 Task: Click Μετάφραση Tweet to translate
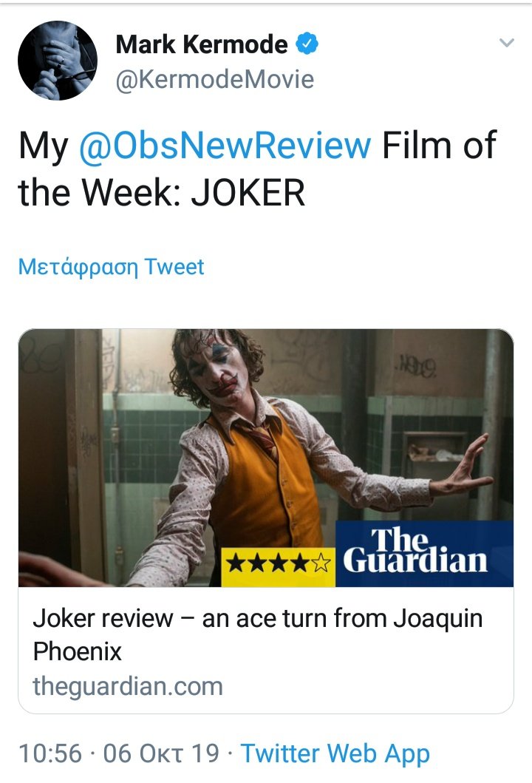click(112, 267)
